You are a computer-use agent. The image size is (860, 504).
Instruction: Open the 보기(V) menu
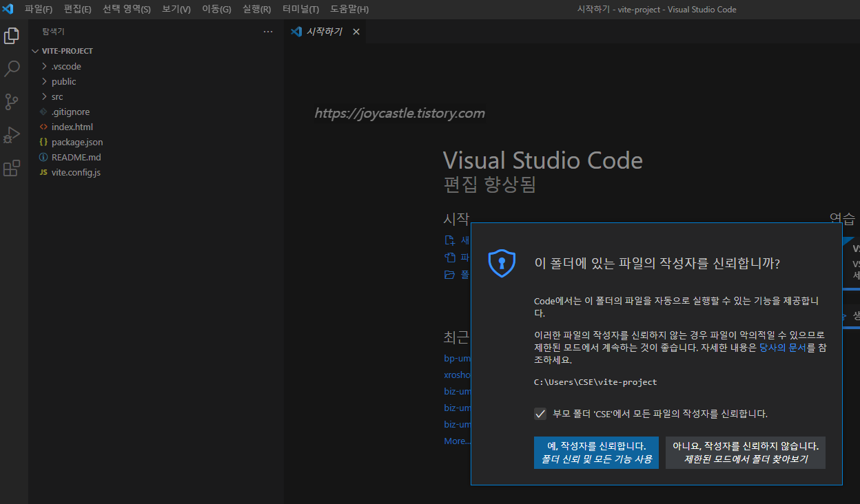(x=176, y=9)
